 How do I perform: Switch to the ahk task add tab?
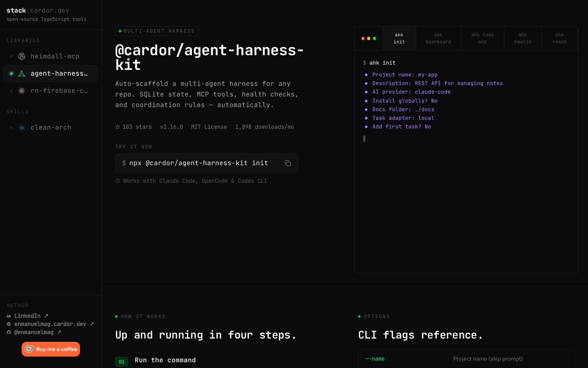pos(483,38)
